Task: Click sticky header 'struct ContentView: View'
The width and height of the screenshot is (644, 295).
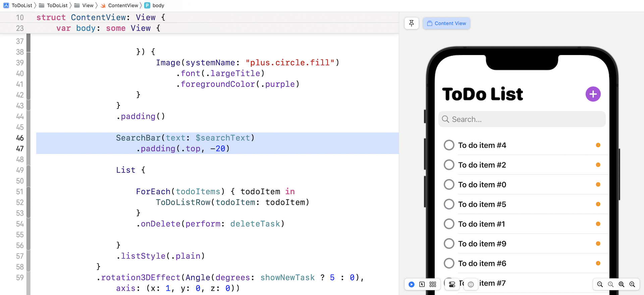Action: (x=101, y=17)
